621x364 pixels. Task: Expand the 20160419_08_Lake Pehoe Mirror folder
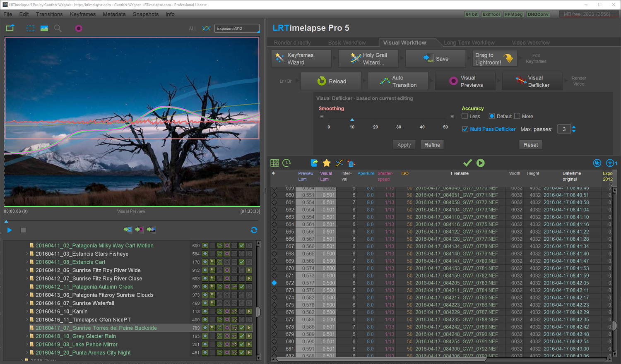[27, 345]
